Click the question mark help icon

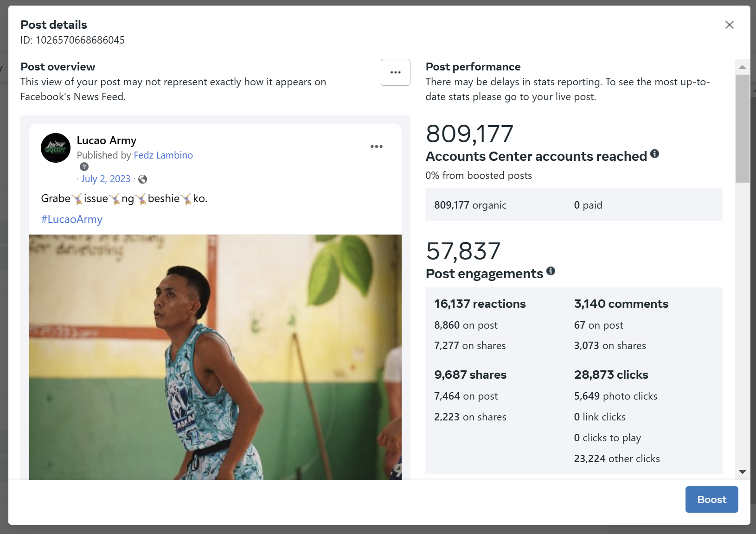pyautogui.click(x=84, y=167)
